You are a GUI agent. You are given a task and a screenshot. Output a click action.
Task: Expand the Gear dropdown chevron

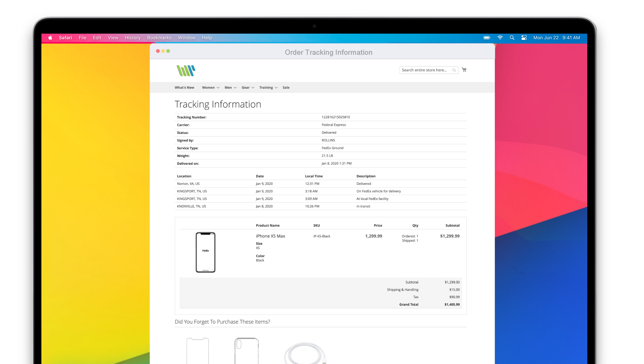pyautogui.click(x=253, y=88)
